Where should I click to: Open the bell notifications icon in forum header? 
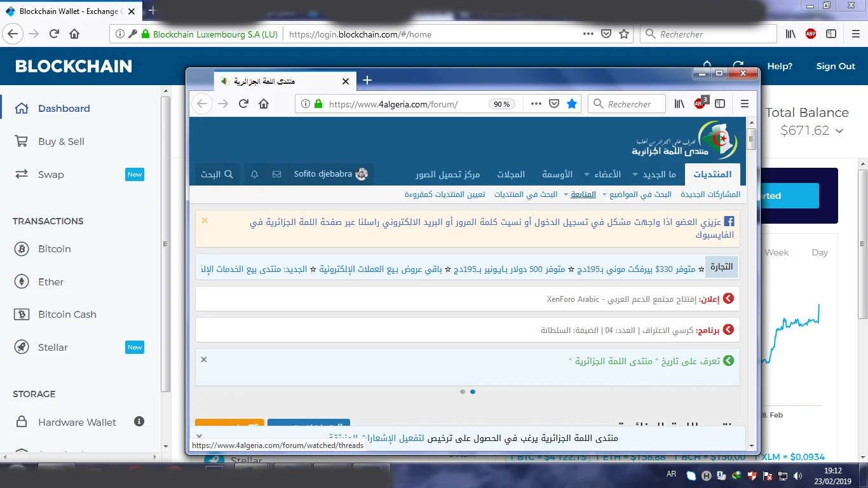tap(255, 174)
